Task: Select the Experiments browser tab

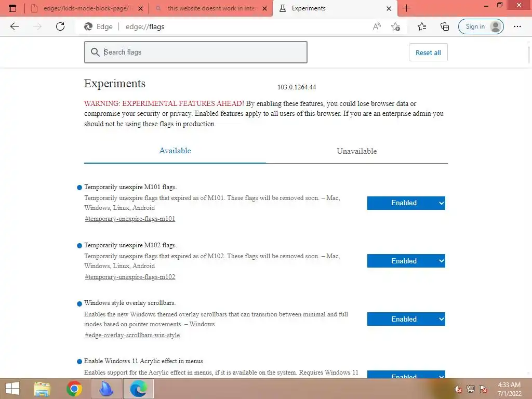Action: point(334,8)
